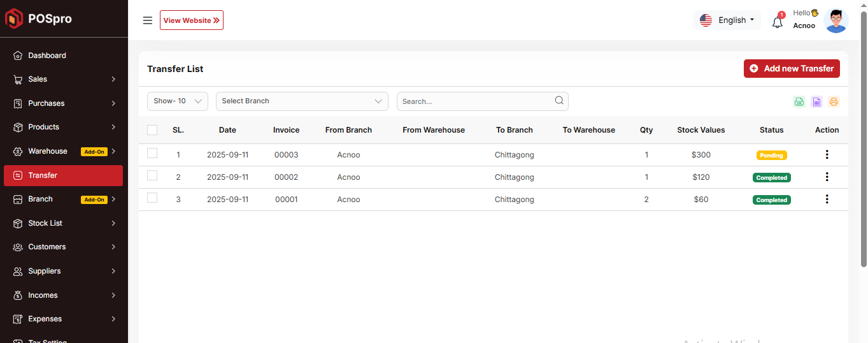Image resolution: width=868 pixels, height=343 pixels.
Task: Check the box for invoice 00003 row
Action: (x=152, y=154)
